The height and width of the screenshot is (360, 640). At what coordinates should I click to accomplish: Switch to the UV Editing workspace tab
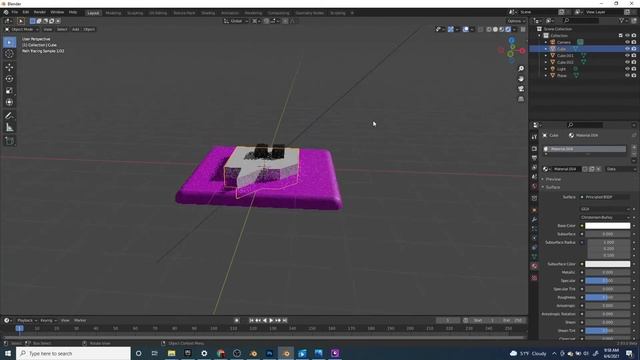click(158, 13)
